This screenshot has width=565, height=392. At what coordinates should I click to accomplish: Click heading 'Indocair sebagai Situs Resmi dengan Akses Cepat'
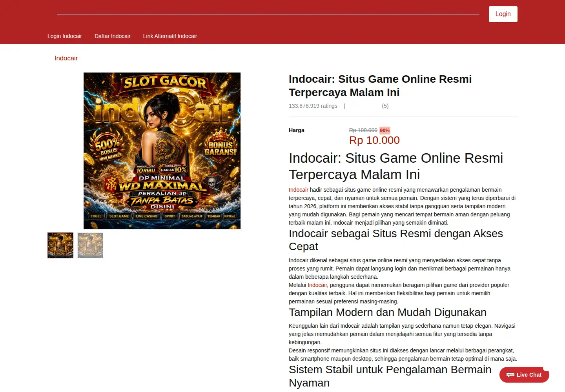click(396, 240)
